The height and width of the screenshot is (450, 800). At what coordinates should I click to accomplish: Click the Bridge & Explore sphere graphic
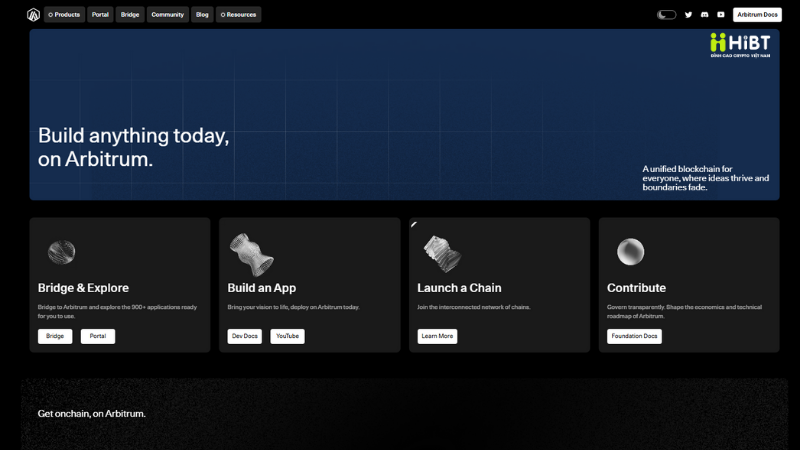61,252
